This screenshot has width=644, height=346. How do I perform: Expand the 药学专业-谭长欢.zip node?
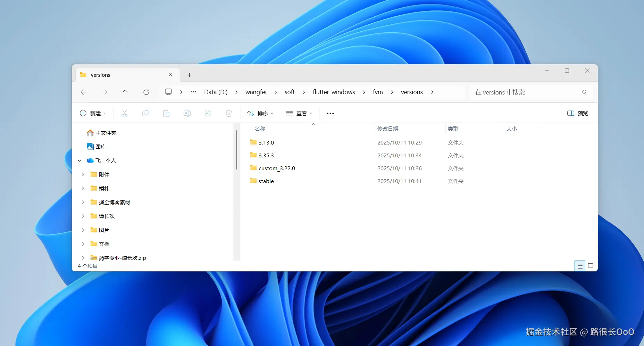click(83, 258)
